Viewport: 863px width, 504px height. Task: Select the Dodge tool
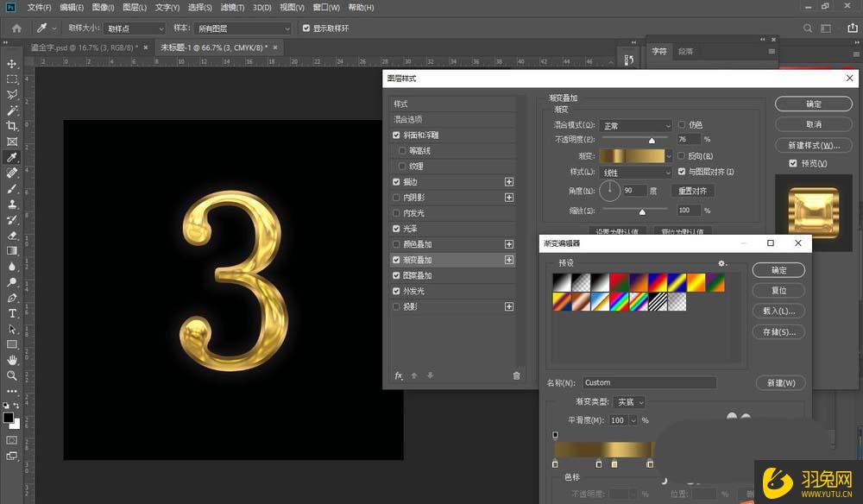pos(11,282)
